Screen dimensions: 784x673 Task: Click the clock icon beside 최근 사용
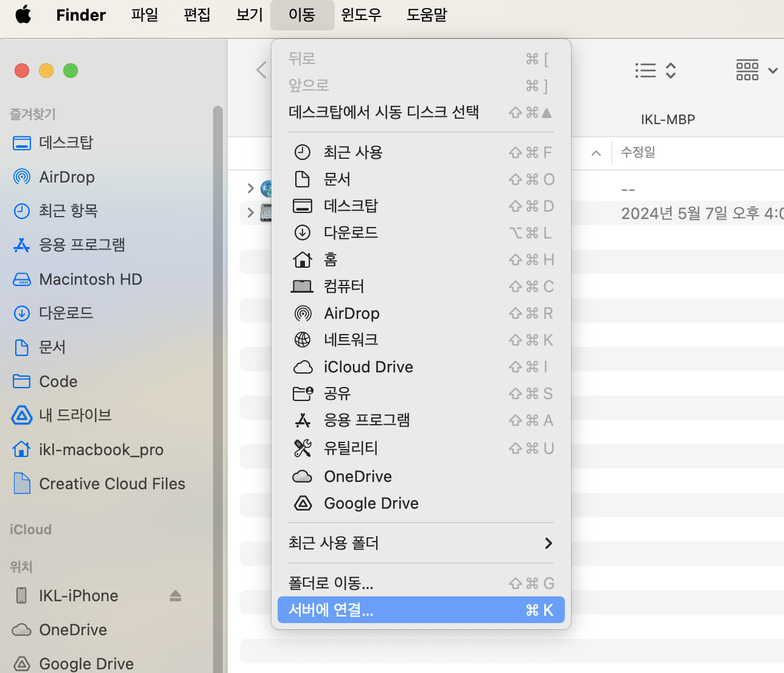[303, 152]
